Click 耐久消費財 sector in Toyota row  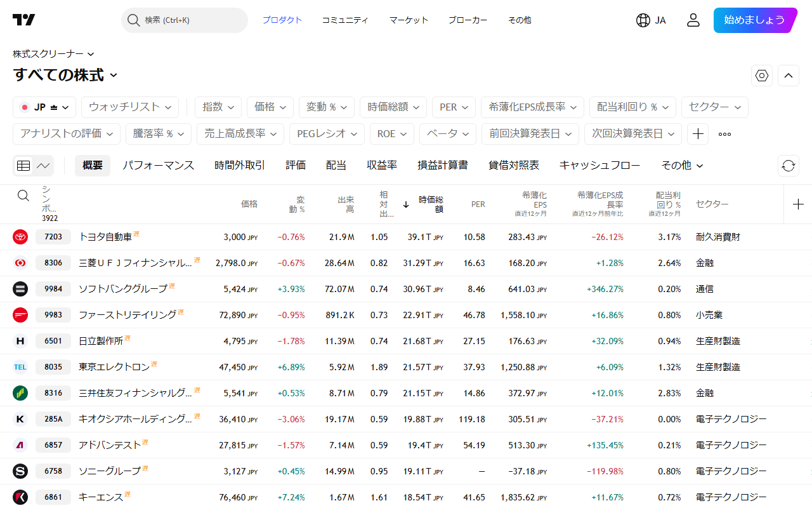(x=718, y=237)
